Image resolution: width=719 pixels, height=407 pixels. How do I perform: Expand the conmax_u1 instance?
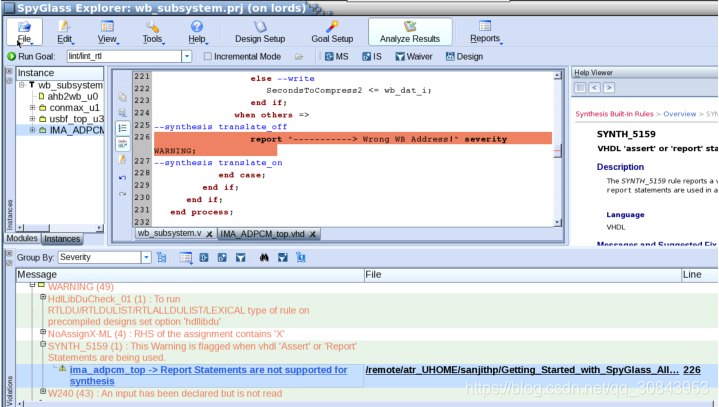pos(32,108)
